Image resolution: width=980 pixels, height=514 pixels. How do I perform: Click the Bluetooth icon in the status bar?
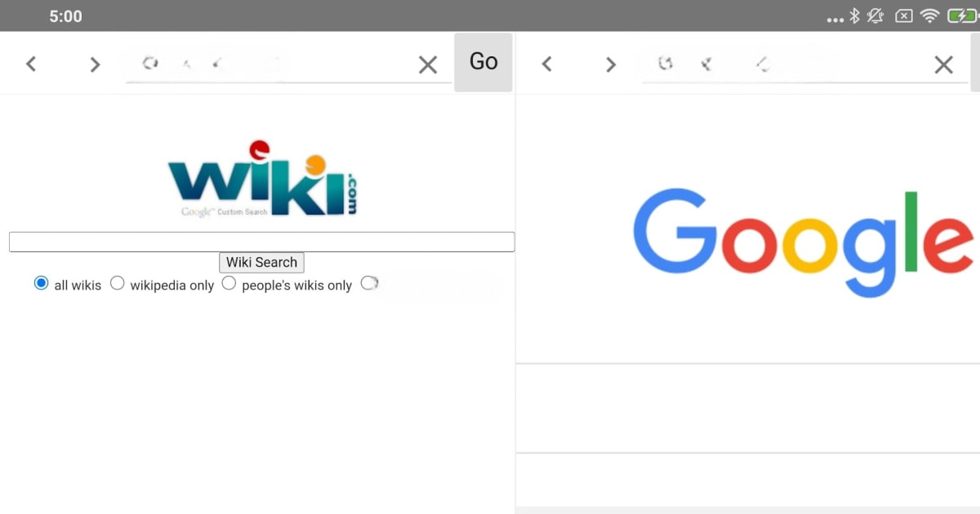click(856, 16)
